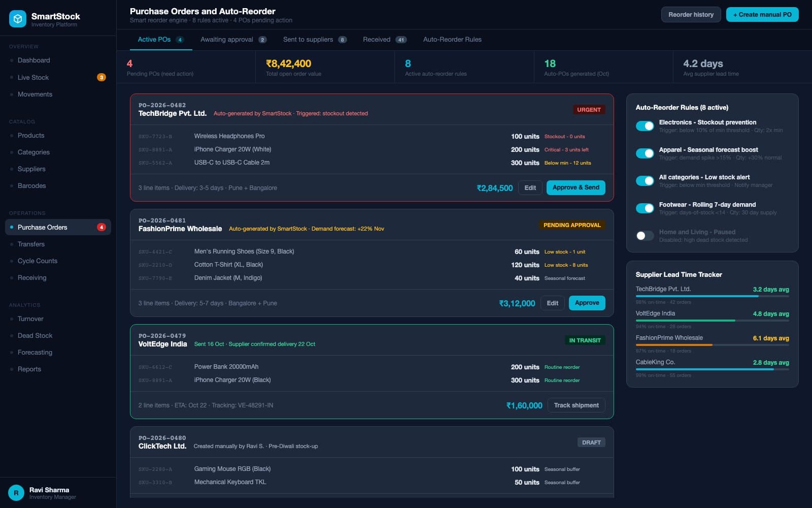Screen dimensions: 812x508
Task: Open the Awaiting approval tab
Action: coord(233,40)
